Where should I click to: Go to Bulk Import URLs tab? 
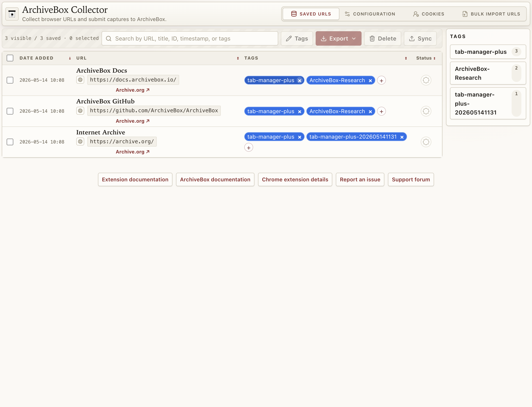(x=491, y=14)
